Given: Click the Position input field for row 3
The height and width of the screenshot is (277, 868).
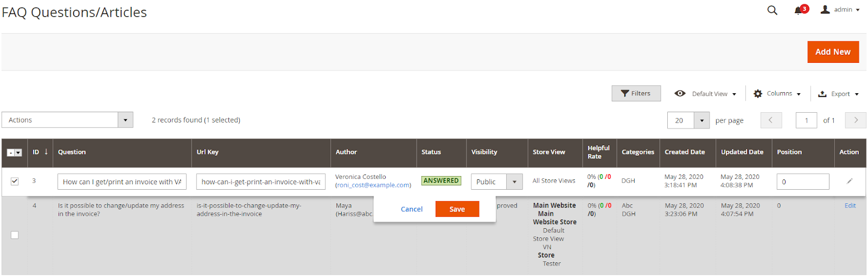Looking at the screenshot, I should 802,182.
